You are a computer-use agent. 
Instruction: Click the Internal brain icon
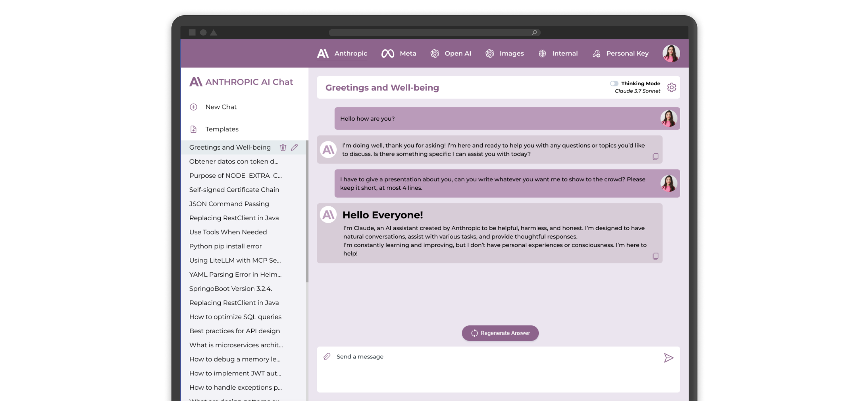coord(542,53)
